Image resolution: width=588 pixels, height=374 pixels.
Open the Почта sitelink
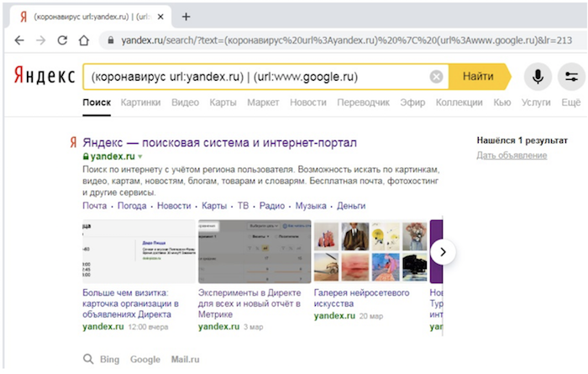point(94,206)
